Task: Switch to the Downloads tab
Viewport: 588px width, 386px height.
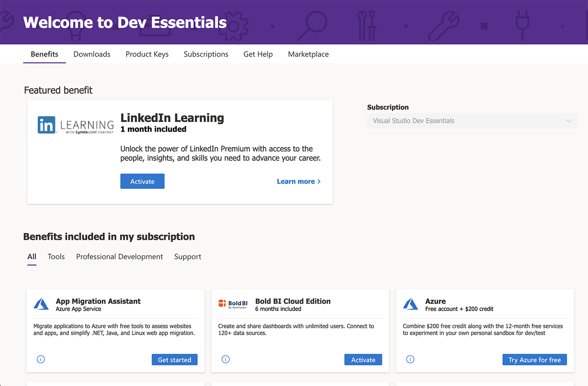Action: click(92, 54)
